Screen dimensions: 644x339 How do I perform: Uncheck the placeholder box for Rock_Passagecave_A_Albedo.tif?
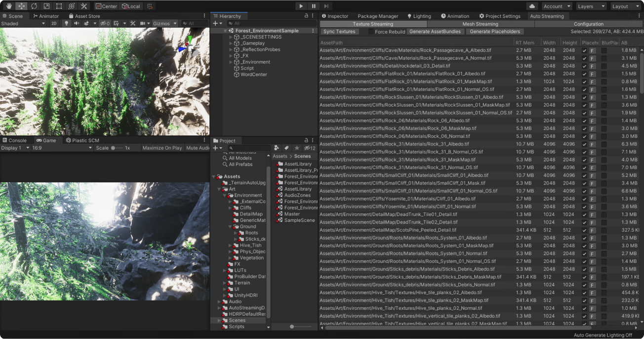point(584,50)
